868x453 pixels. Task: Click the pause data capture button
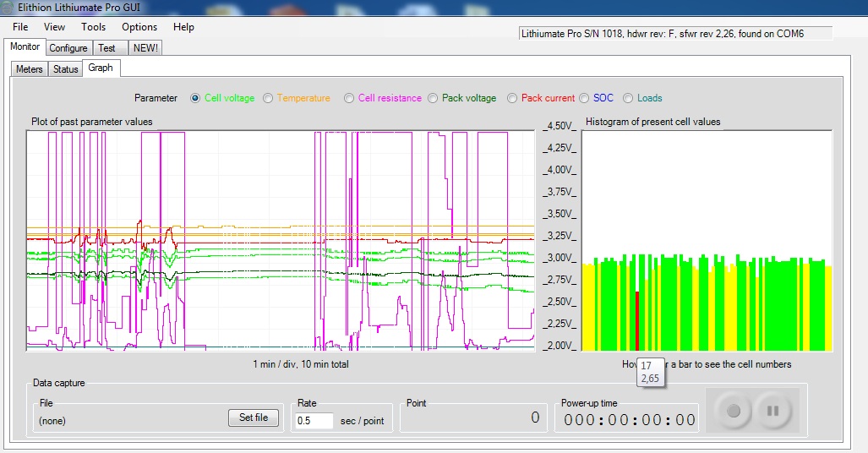coord(772,412)
